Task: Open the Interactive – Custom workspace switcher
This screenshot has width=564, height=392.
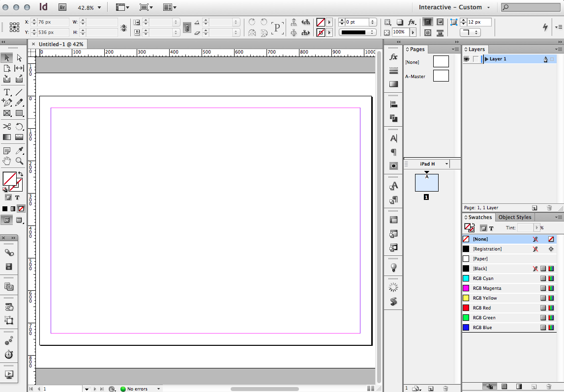Action: 454,7
